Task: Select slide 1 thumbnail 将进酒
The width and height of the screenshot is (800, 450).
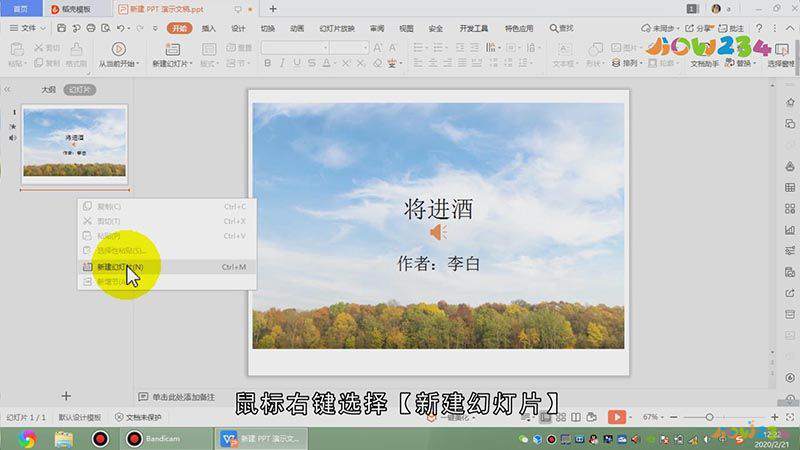Action: pyautogui.click(x=74, y=143)
